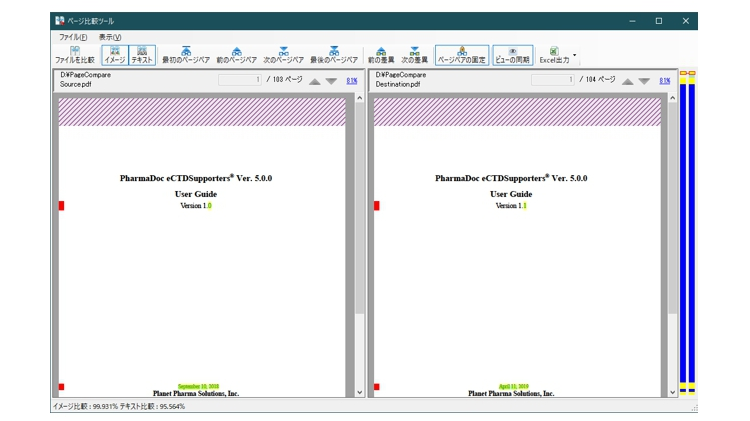Screen dimensions: 750x421
Task: Click the 81% zoom link in Source pane
Action: 351,80
